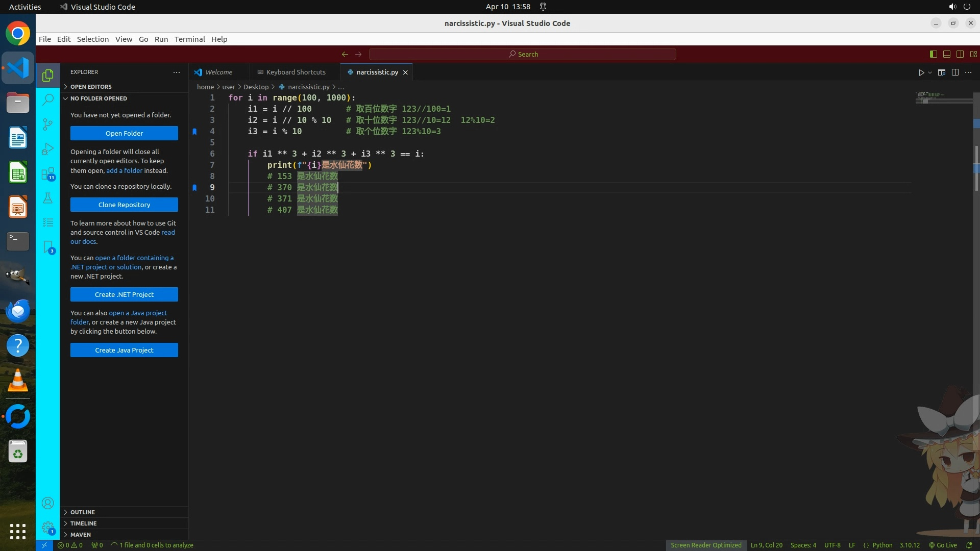Open the Extensions view icon
Screen dimensions: 980x551
click(47, 173)
